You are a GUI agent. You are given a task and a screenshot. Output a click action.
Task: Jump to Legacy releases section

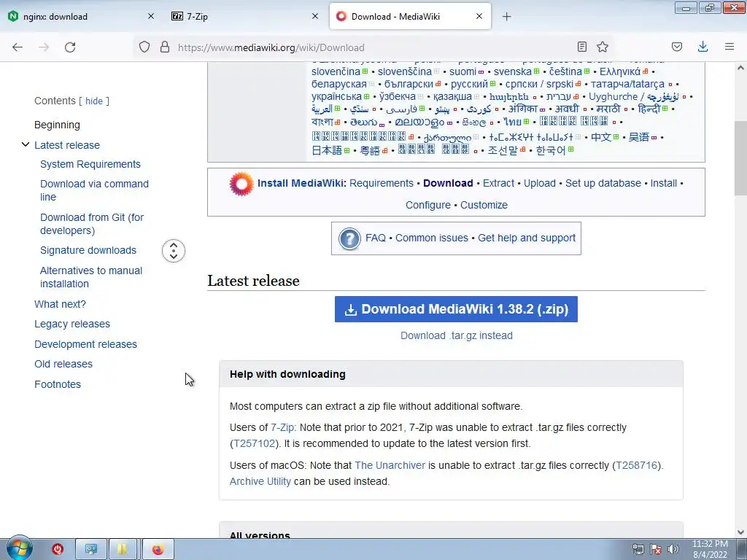coord(72,324)
